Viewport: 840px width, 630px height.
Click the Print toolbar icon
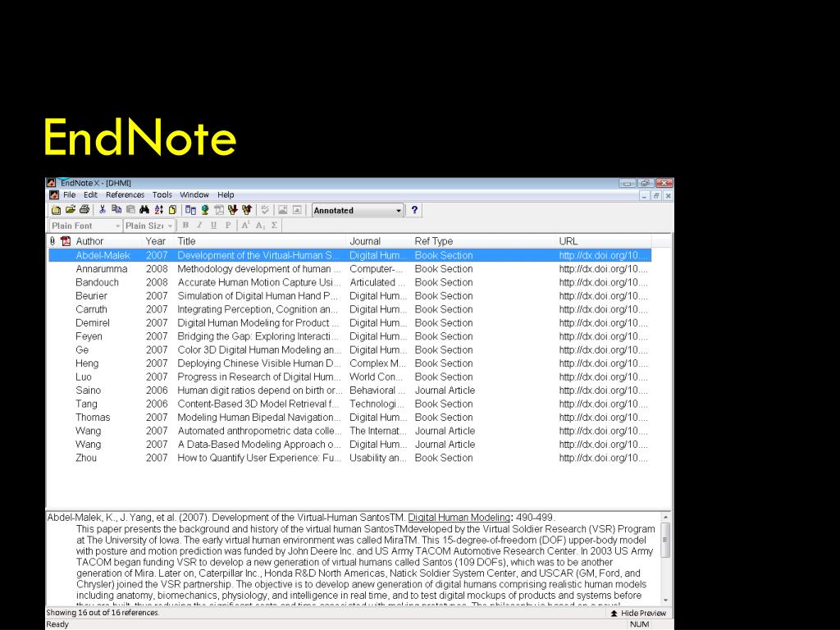click(x=84, y=210)
